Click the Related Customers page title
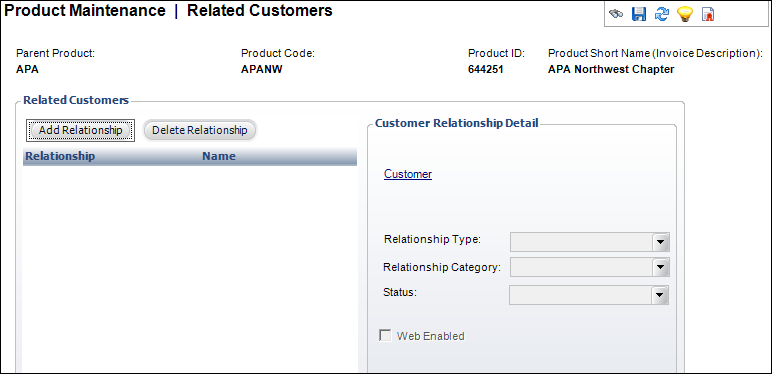772x374 pixels. pyautogui.click(x=260, y=10)
